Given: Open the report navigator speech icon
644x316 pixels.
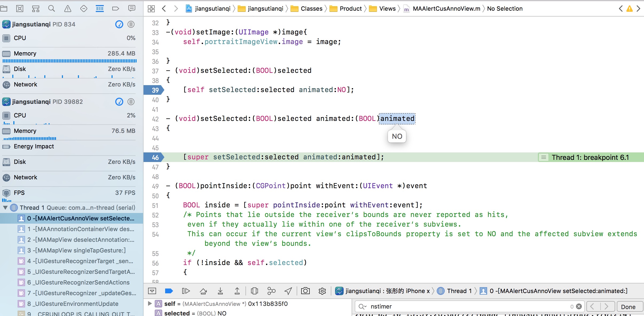Looking at the screenshot, I should pos(132,9).
